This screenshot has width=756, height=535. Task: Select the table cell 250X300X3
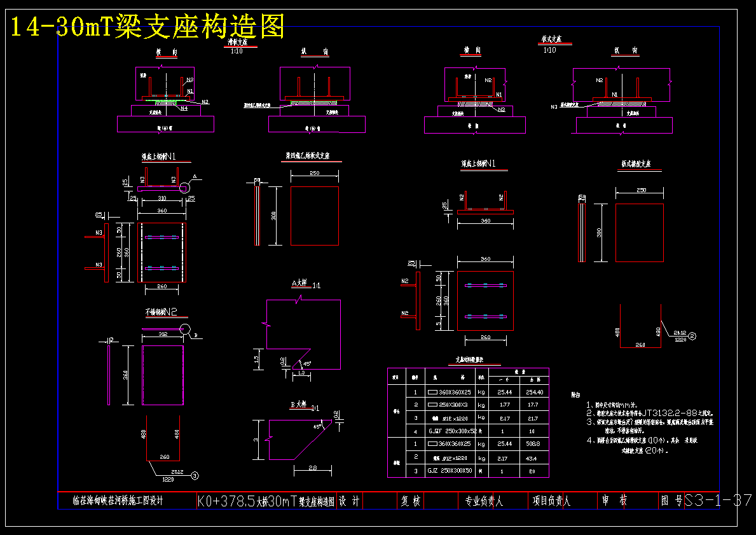click(447, 405)
